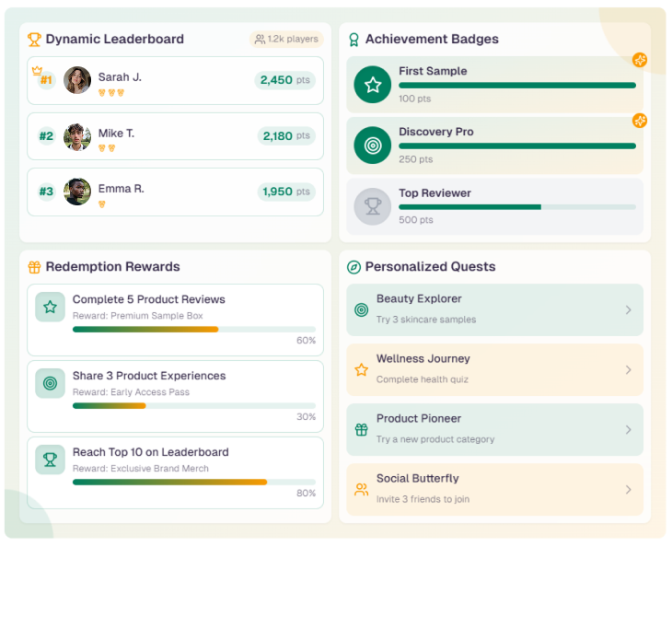Click the 2,180 pts score pill
The width and height of the screenshot is (672, 617).
[x=286, y=136]
